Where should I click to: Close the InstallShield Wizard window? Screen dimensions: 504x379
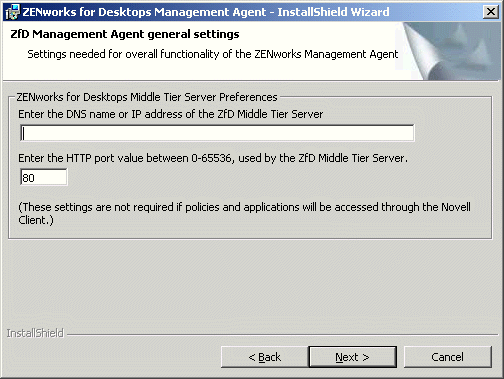click(491, 12)
